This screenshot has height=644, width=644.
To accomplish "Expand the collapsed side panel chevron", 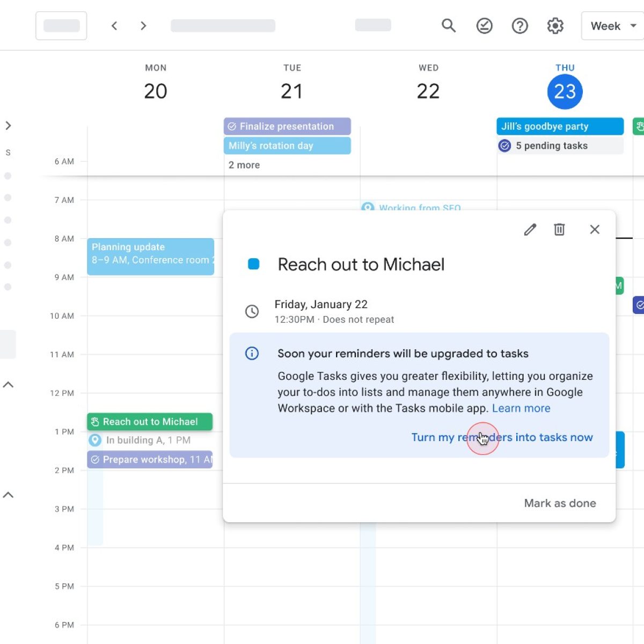I will 8,126.
